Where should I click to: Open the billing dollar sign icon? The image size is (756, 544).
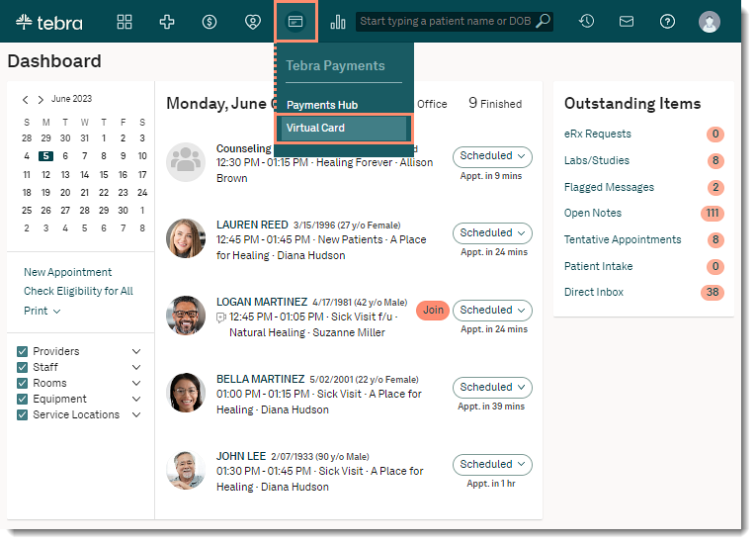point(210,22)
